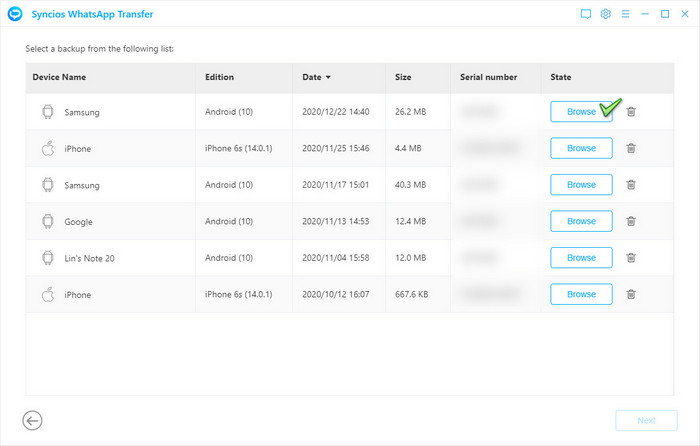700x446 pixels.
Task: Click the 12.0 MB size value
Action: pyautogui.click(x=410, y=258)
